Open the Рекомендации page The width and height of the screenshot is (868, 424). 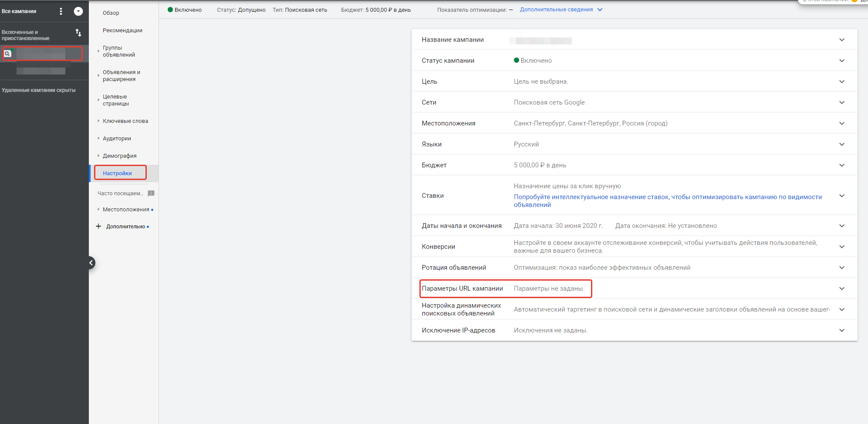[122, 31]
